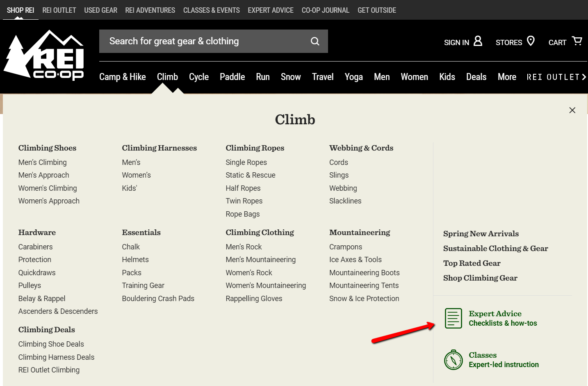The image size is (588, 386).
Task: Open the Snow menu
Action: point(291,77)
